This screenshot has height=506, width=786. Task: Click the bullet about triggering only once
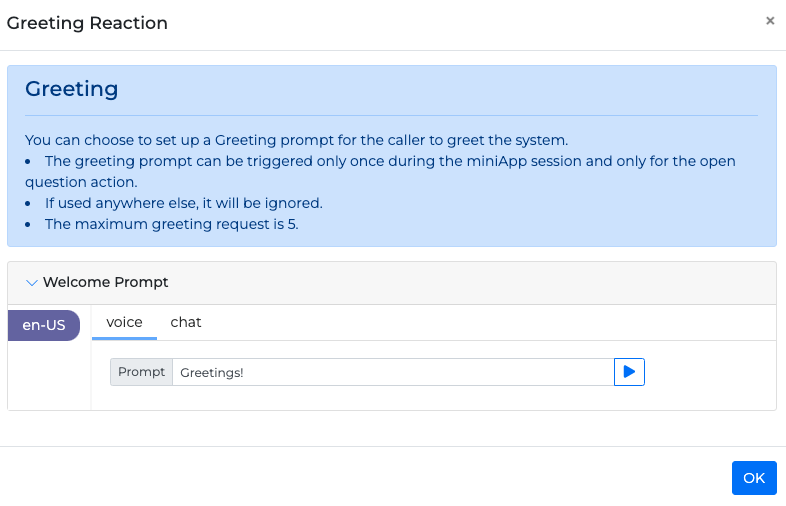pyautogui.click(x=390, y=161)
